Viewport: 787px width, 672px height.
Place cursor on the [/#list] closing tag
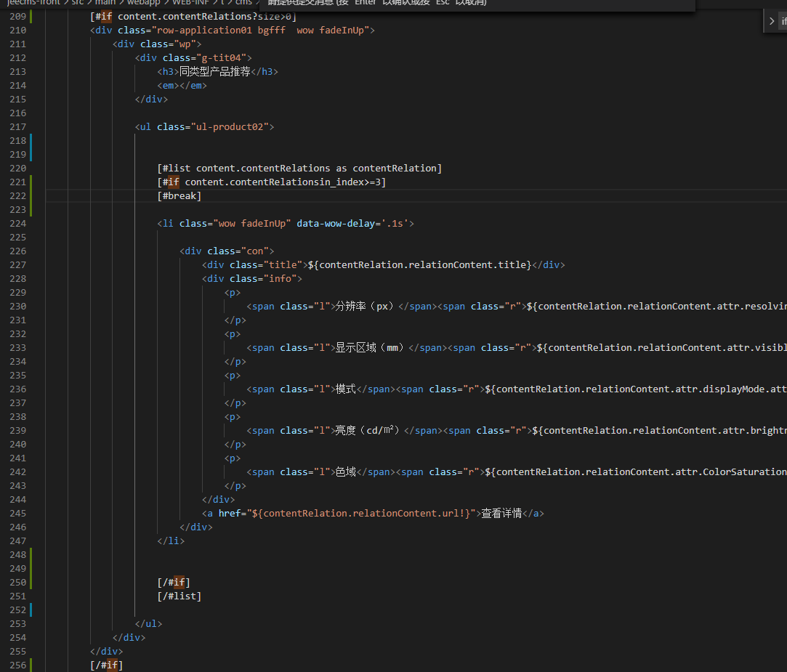point(179,596)
